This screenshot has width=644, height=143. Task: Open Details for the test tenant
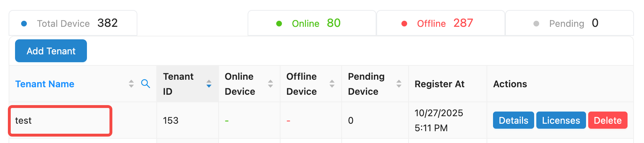513,120
